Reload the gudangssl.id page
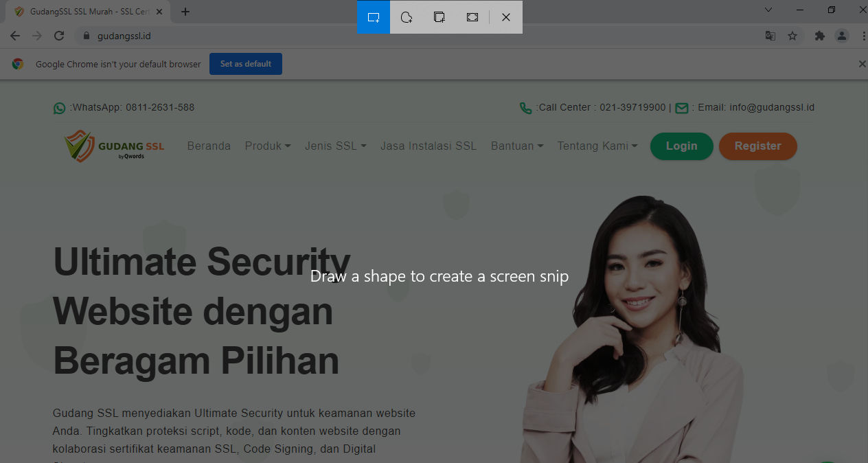 [59, 36]
